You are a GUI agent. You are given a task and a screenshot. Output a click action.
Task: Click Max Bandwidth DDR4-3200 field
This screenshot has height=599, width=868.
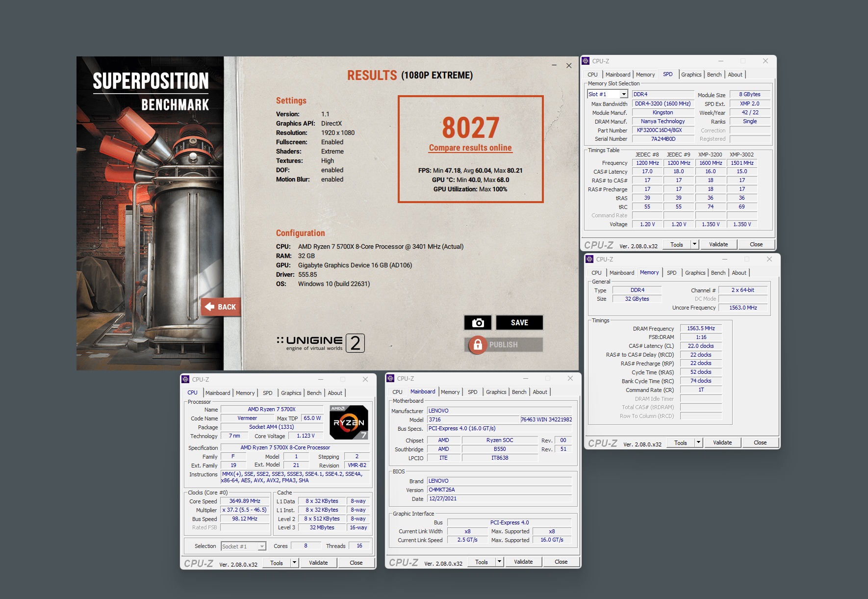(x=664, y=104)
